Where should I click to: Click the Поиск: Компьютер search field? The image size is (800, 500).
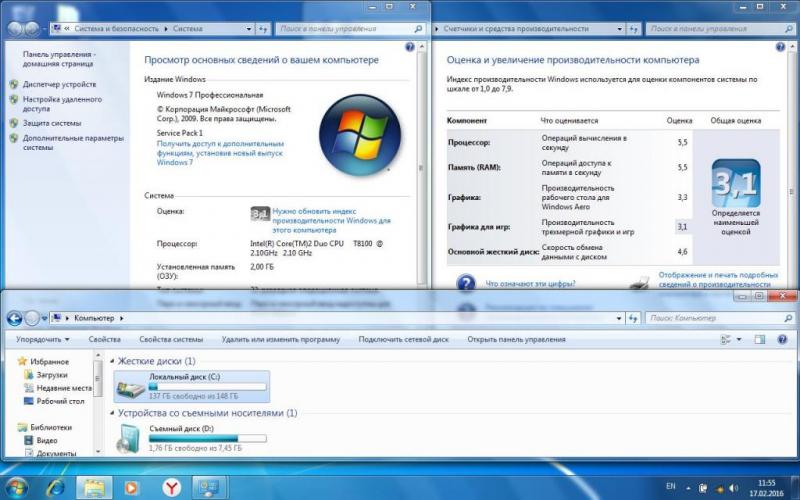[710, 318]
